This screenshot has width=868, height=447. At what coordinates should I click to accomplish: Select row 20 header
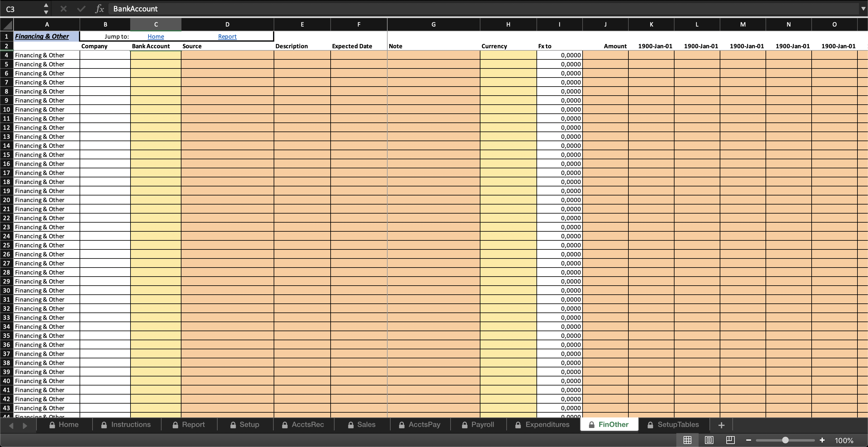pyautogui.click(x=6, y=200)
